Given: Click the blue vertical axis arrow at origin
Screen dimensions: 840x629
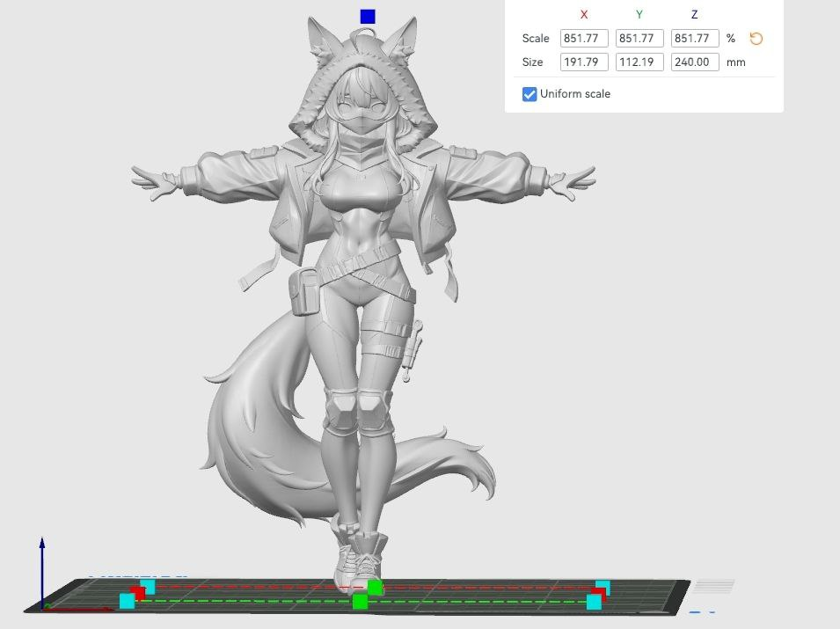Looking at the screenshot, I should pyautogui.click(x=42, y=571).
